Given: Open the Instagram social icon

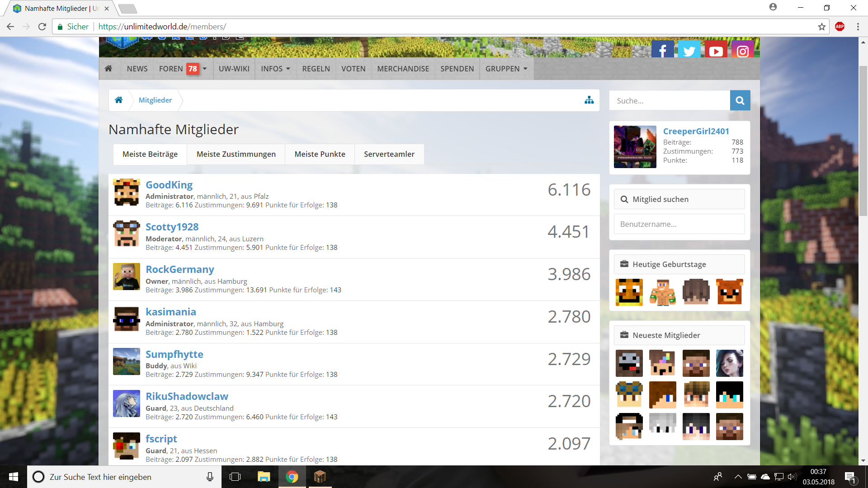Looking at the screenshot, I should click(742, 50).
